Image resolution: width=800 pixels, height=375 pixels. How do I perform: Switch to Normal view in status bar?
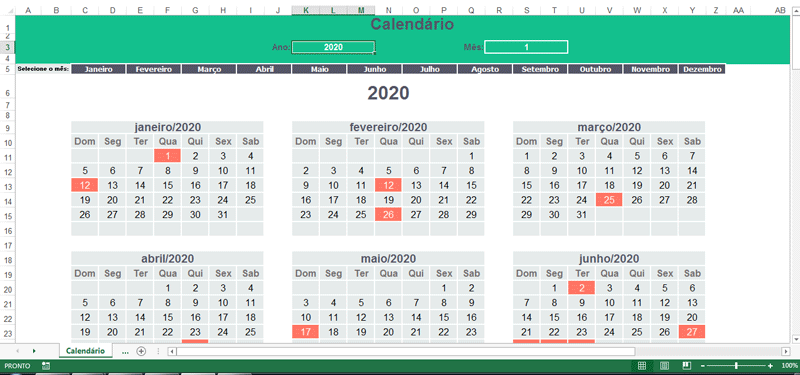click(x=642, y=365)
